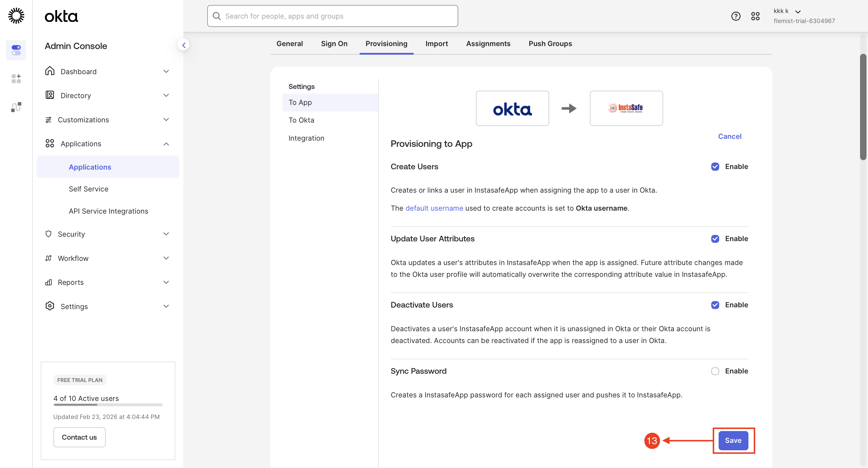Focus the search people and apps field
This screenshot has width=868, height=468.
pos(332,16)
